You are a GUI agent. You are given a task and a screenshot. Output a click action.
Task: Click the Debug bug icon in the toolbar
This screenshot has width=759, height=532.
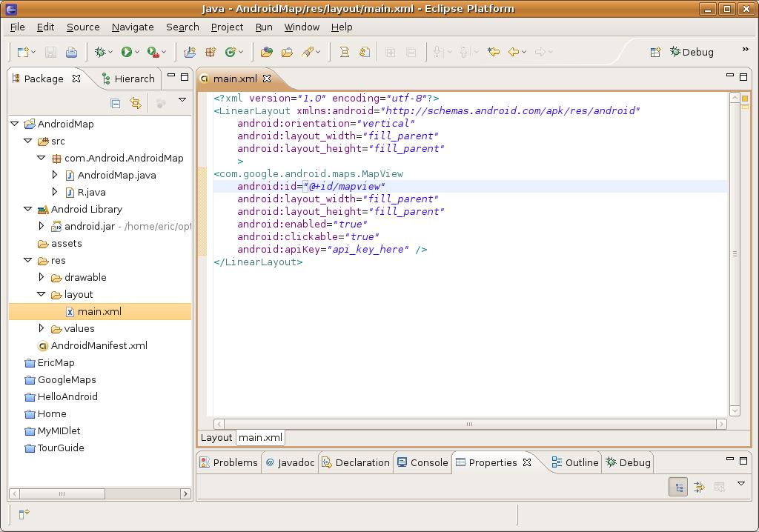pyautogui.click(x=100, y=52)
